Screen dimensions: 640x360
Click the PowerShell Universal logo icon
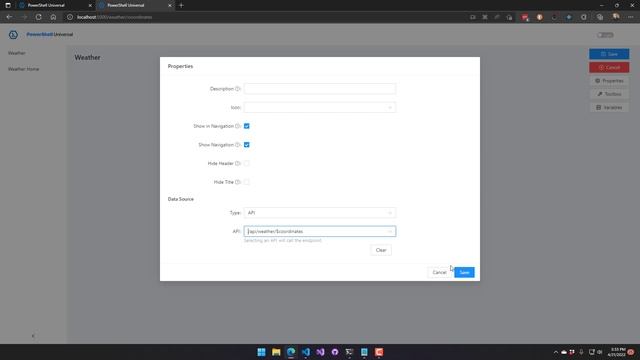coord(13,35)
